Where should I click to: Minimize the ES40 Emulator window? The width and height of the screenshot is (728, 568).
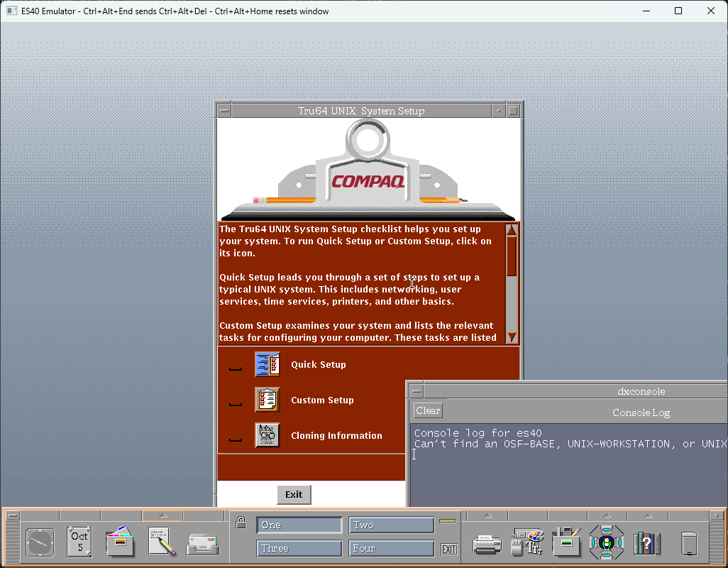coord(646,11)
